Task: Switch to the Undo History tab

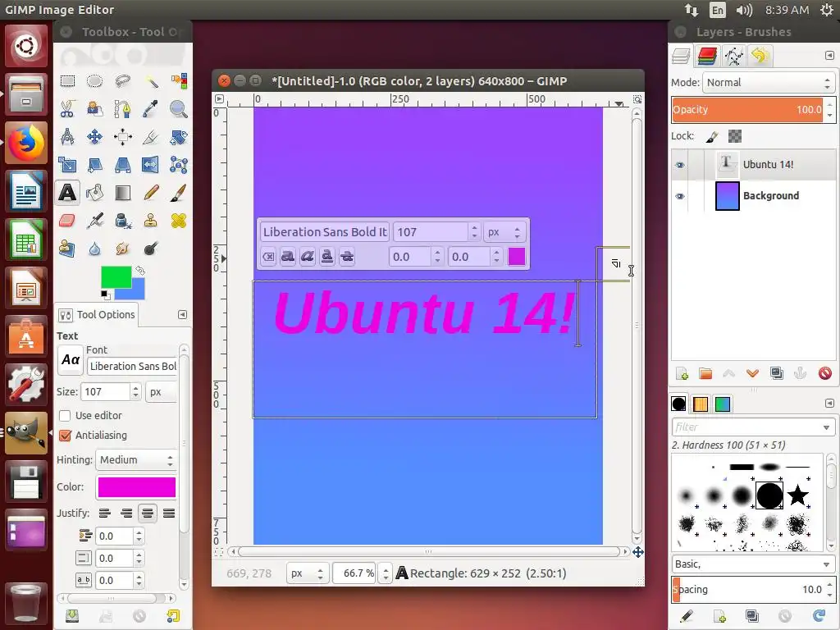Action: click(760, 56)
